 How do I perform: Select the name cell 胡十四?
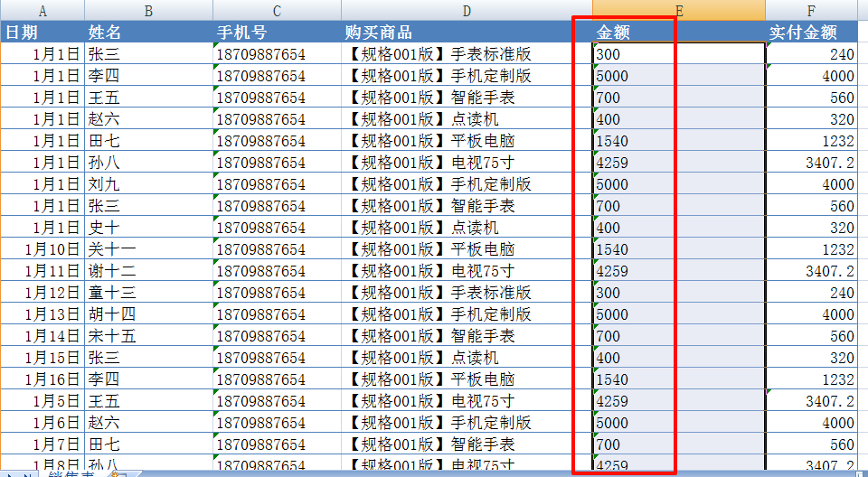(149, 314)
